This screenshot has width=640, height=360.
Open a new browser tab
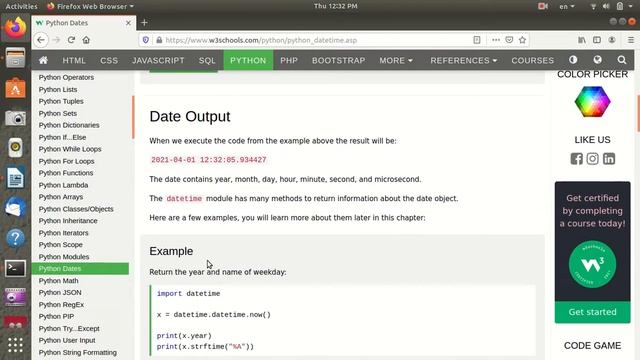click(x=144, y=23)
